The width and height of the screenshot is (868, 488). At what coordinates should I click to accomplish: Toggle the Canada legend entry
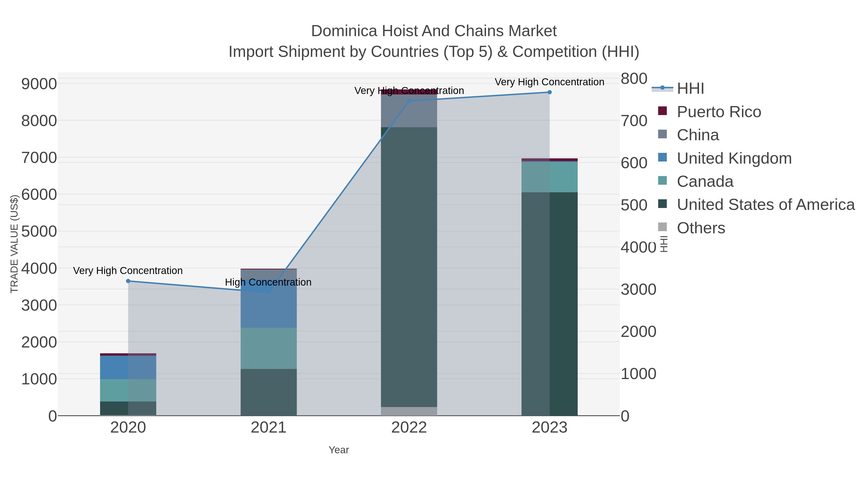pos(695,181)
